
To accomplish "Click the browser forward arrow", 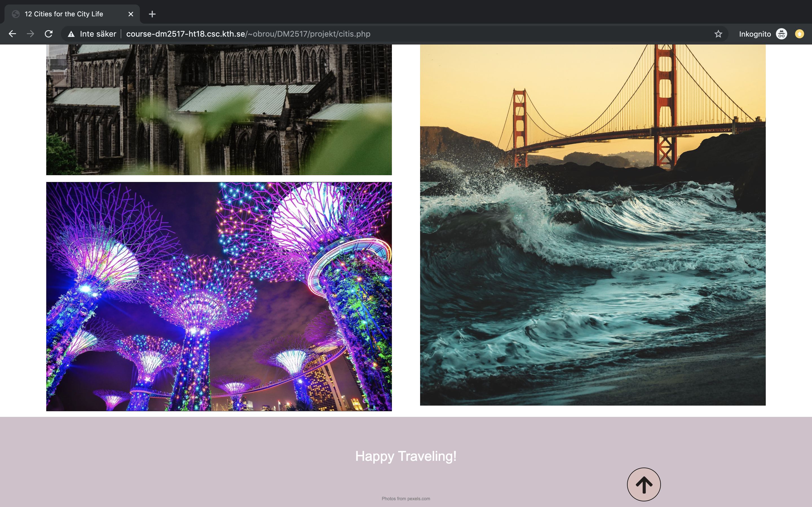I will (x=30, y=34).
